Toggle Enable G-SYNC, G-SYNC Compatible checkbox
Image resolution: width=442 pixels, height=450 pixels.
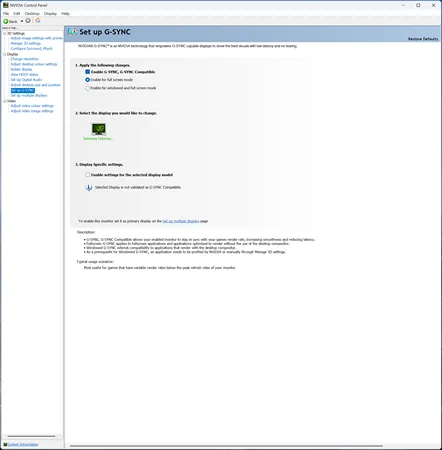tap(88, 72)
